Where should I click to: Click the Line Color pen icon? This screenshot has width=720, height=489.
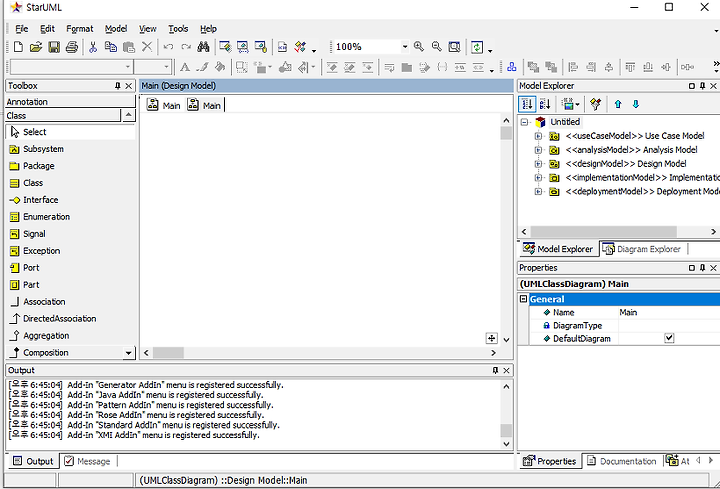click(x=202, y=67)
